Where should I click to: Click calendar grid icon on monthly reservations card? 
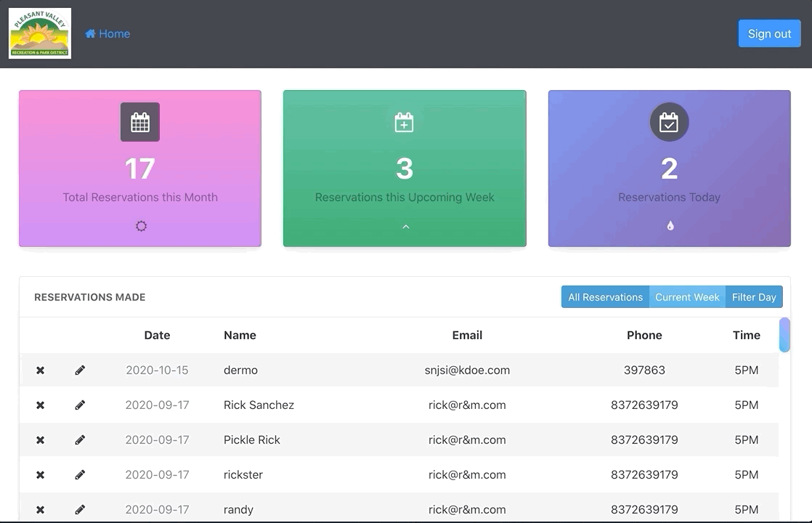click(x=140, y=122)
